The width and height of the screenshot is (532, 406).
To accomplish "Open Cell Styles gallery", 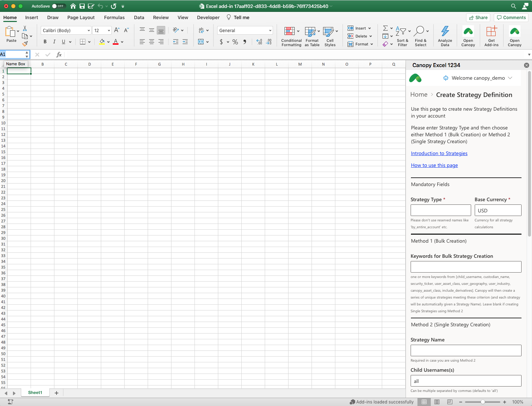I will tap(330, 36).
